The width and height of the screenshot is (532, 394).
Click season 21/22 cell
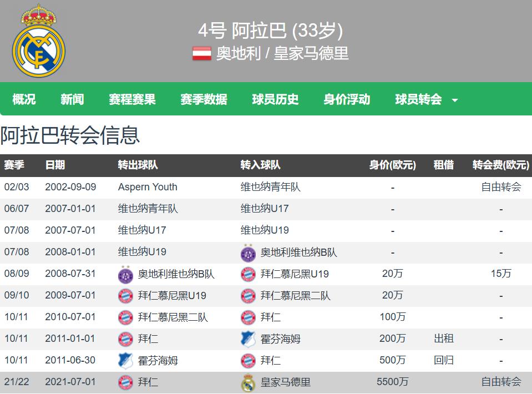click(17, 382)
